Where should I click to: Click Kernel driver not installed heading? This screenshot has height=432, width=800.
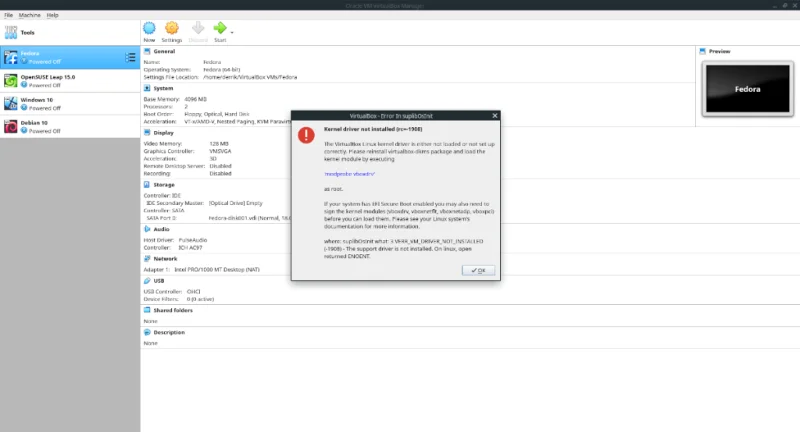[x=373, y=129]
